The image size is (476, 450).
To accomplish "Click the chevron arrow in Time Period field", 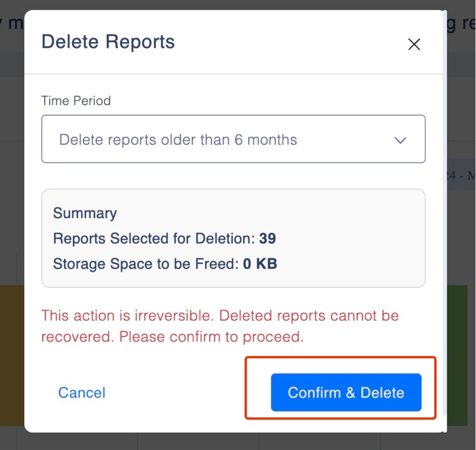I will point(400,140).
